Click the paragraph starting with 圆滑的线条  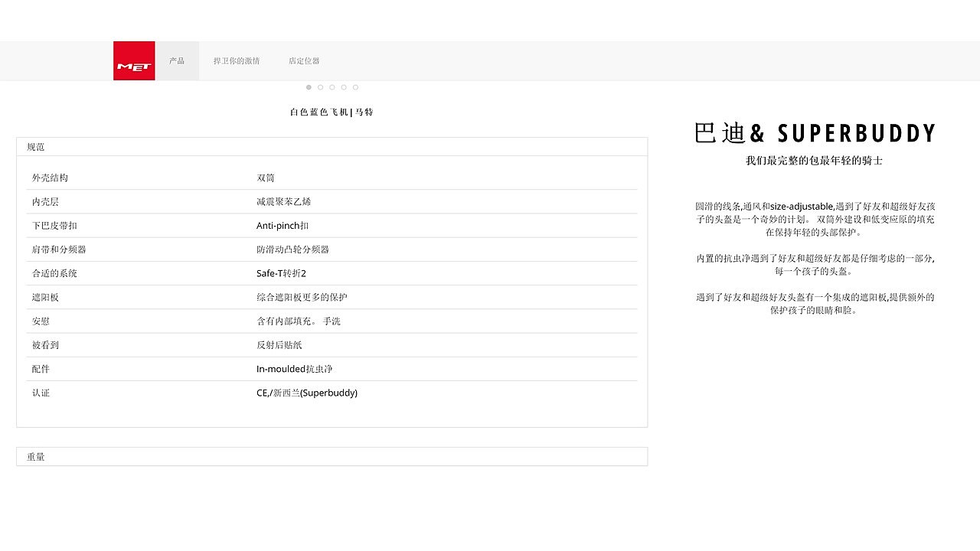(x=815, y=219)
